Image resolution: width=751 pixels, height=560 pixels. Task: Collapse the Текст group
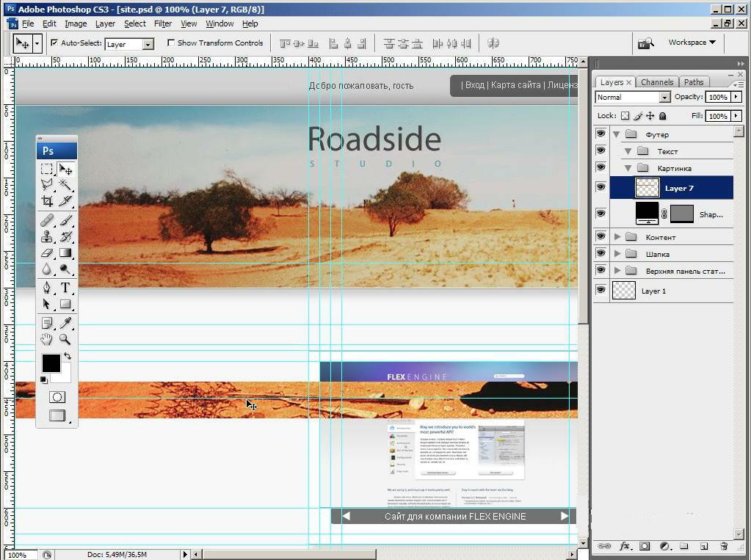[x=628, y=151]
